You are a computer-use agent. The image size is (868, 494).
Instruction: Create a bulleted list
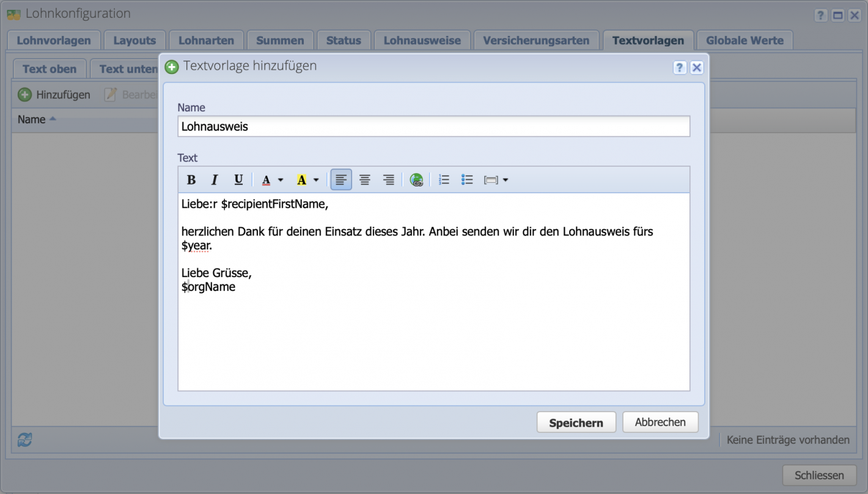467,179
